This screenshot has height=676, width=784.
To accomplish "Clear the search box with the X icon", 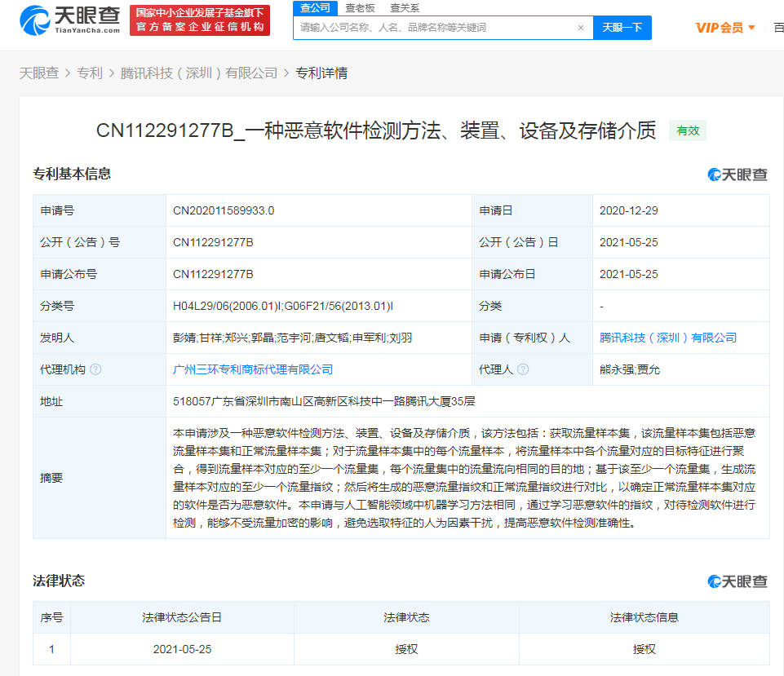I will click(581, 28).
